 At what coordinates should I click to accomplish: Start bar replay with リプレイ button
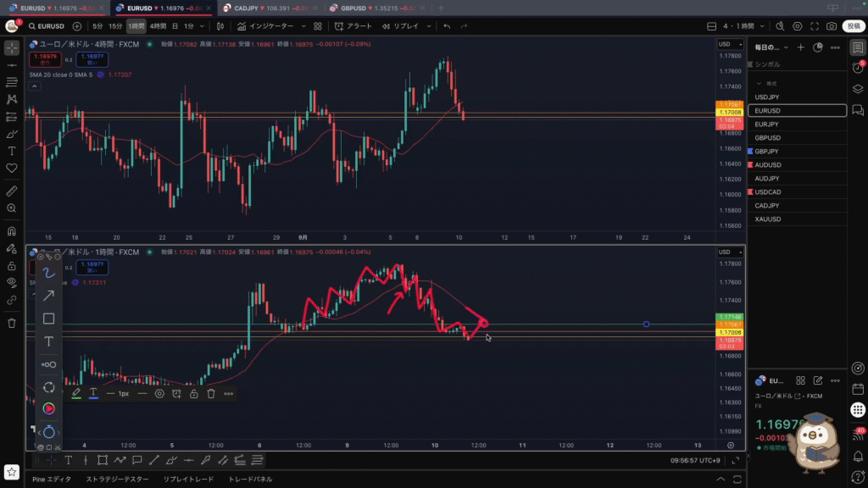point(401,26)
